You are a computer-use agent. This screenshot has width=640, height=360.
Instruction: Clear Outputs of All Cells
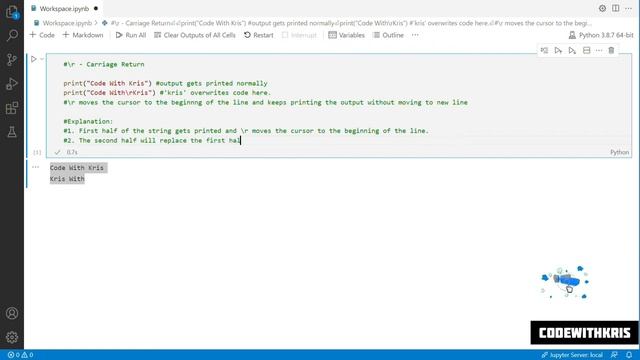pos(195,35)
